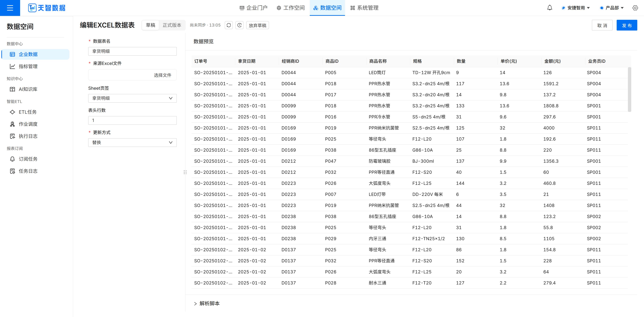The image size is (644, 317).
Task: Click the 表头行数 input field
Action: click(132, 120)
